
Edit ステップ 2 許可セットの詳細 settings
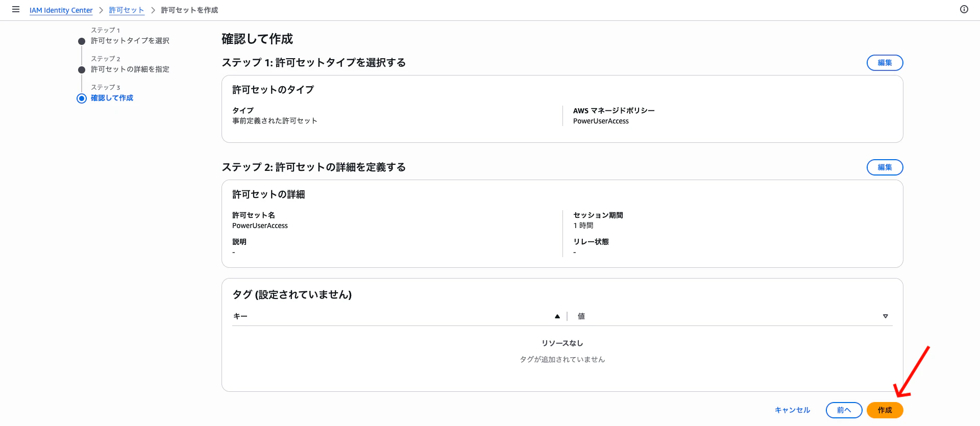click(x=885, y=167)
